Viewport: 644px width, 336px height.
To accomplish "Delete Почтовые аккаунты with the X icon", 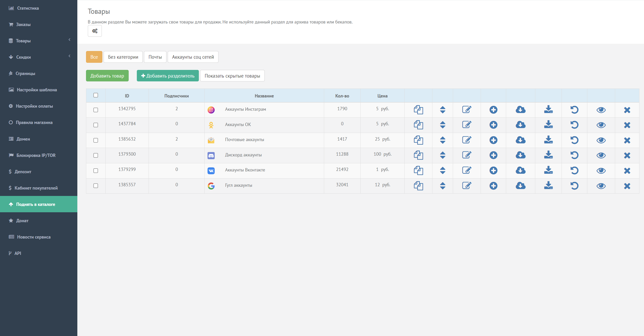I will 627,140.
